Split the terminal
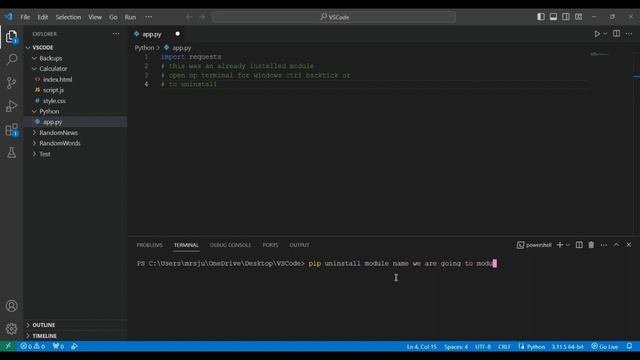Image resolution: width=640 pixels, height=360 pixels. coord(579,245)
